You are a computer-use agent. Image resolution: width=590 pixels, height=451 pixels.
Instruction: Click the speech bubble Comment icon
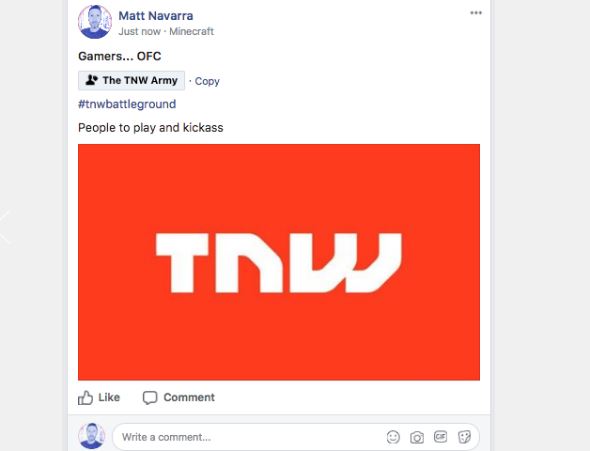[x=150, y=398]
